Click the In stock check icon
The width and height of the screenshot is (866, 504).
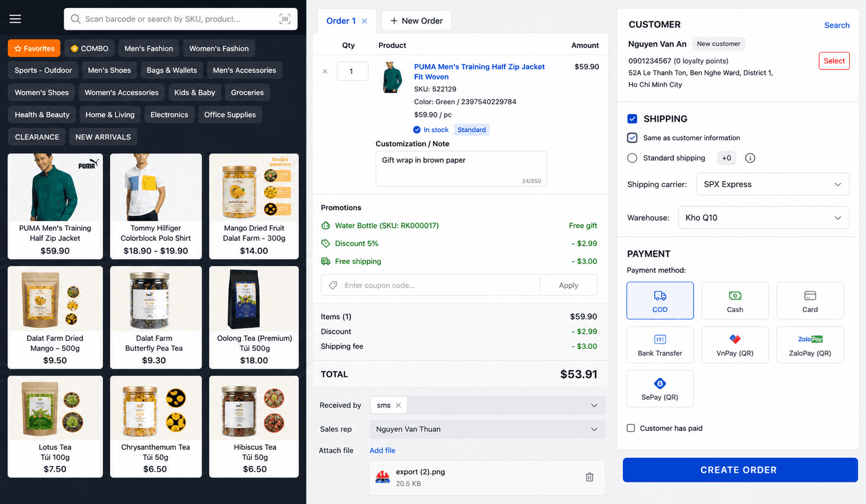point(417,130)
